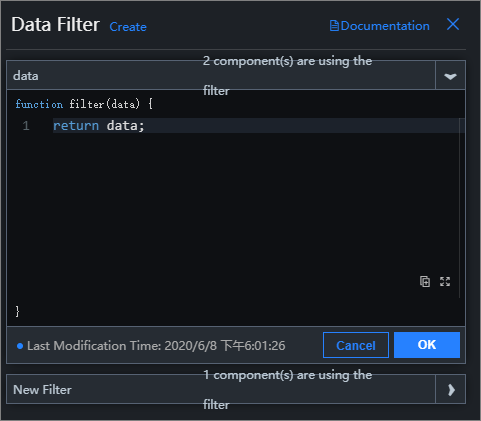Click the copy code icon
Screen dimensions: 481x421
(x=425, y=282)
